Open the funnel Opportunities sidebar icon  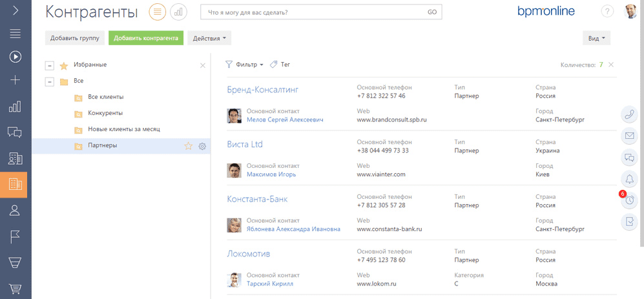[x=15, y=262]
